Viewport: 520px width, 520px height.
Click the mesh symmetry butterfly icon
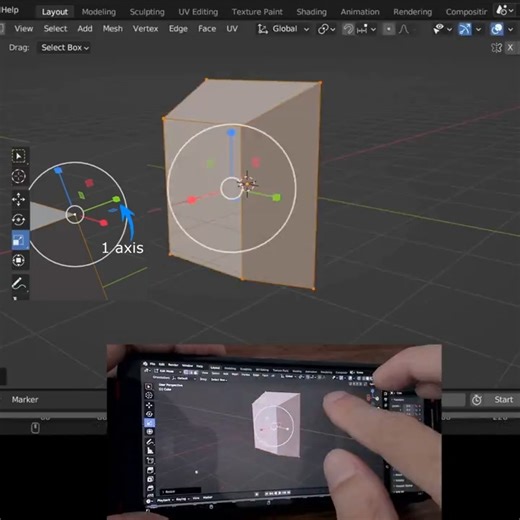(x=496, y=48)
